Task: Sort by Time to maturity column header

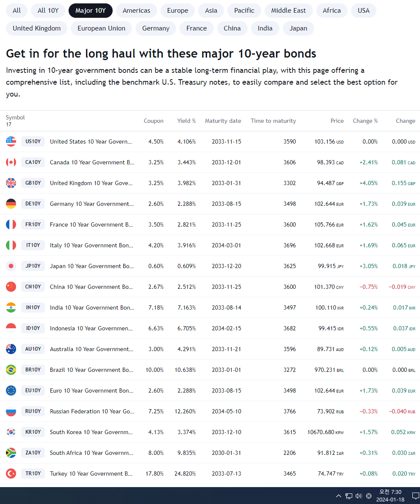Action: pyautogui.click(x=273, y=121)
